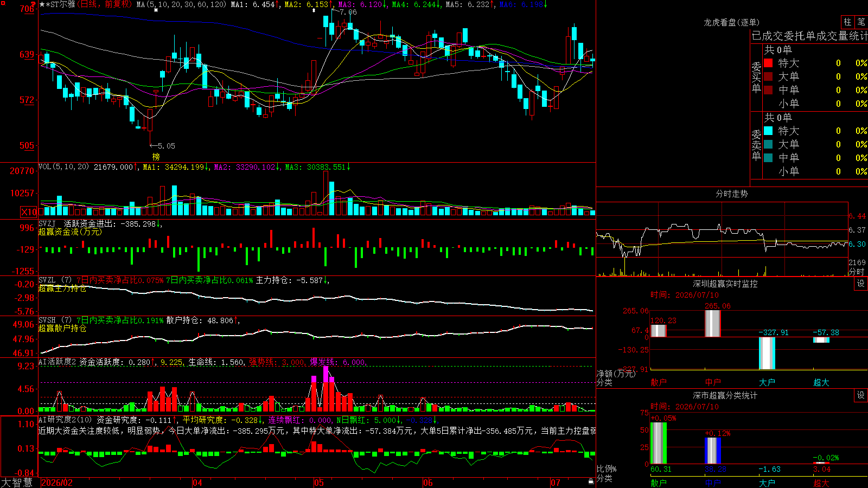Click the bright red 特大 buy-order swatch
Screen dimensions: 868x488
(x=768, y=63)
